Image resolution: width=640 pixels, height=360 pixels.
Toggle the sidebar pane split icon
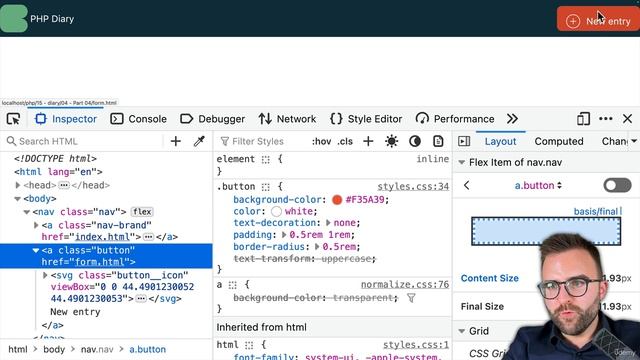click(x=464, y=141)
